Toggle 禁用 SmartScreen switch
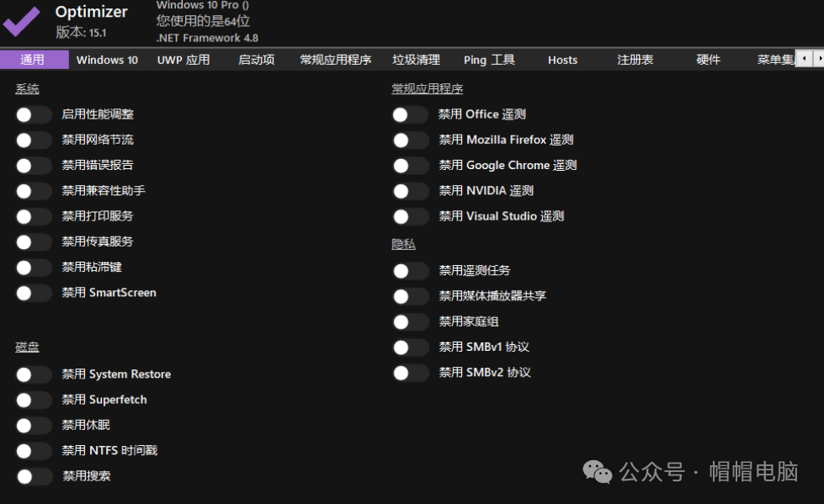Image resolution: width=824 pixels, height=504 pixels. [33, 294]
